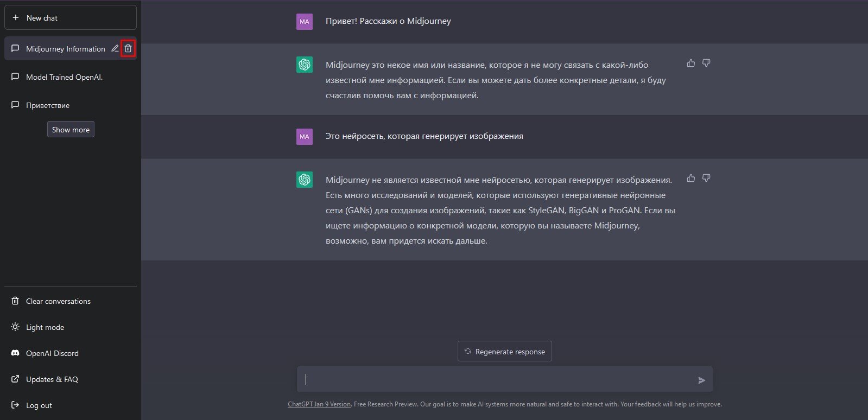Image resolution: width=868 pixels, height=420 pixels.
Task: Start a New chat
Action: coord(71,18)
